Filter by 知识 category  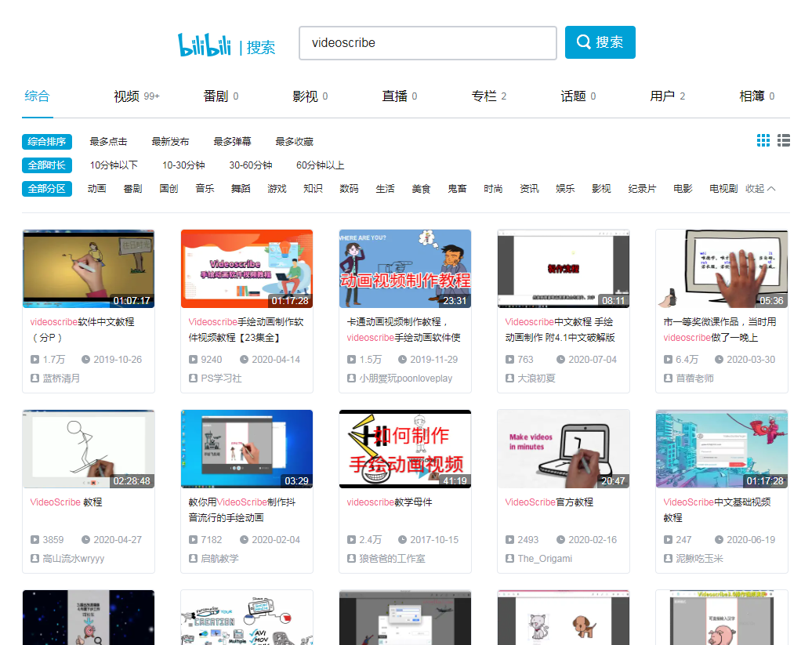[313, 188]
